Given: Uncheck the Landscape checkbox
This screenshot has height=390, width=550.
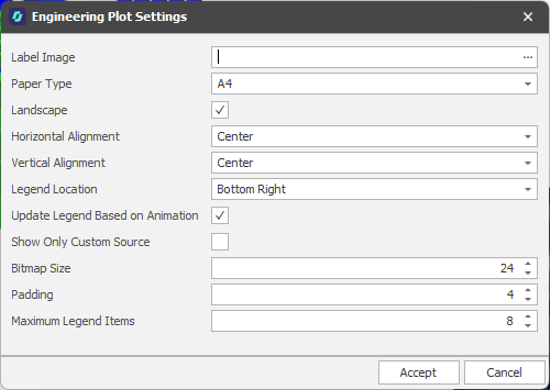Looking at the screenshot, I should [220, 110].
